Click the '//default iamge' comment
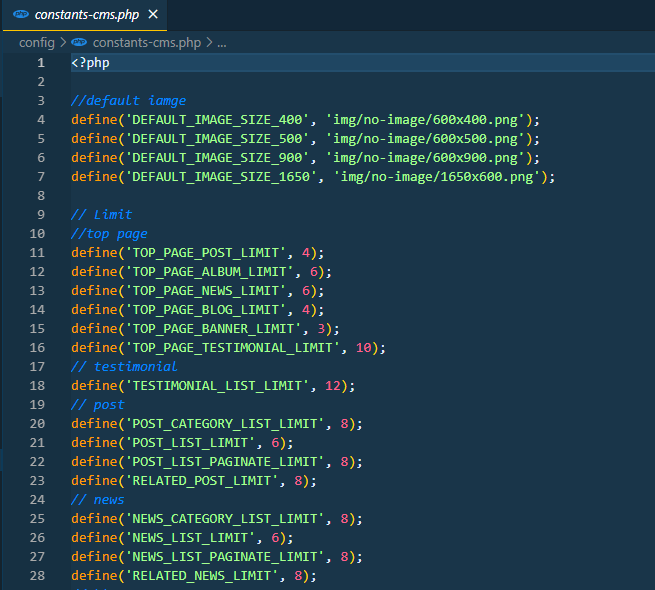This screenshot has height=590, width=655. 129,101
